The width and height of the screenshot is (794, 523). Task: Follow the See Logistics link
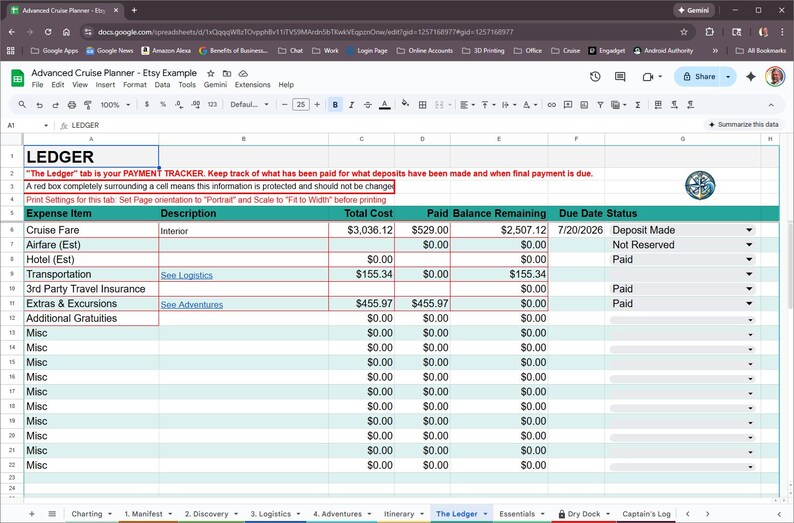tap(187, 275)
